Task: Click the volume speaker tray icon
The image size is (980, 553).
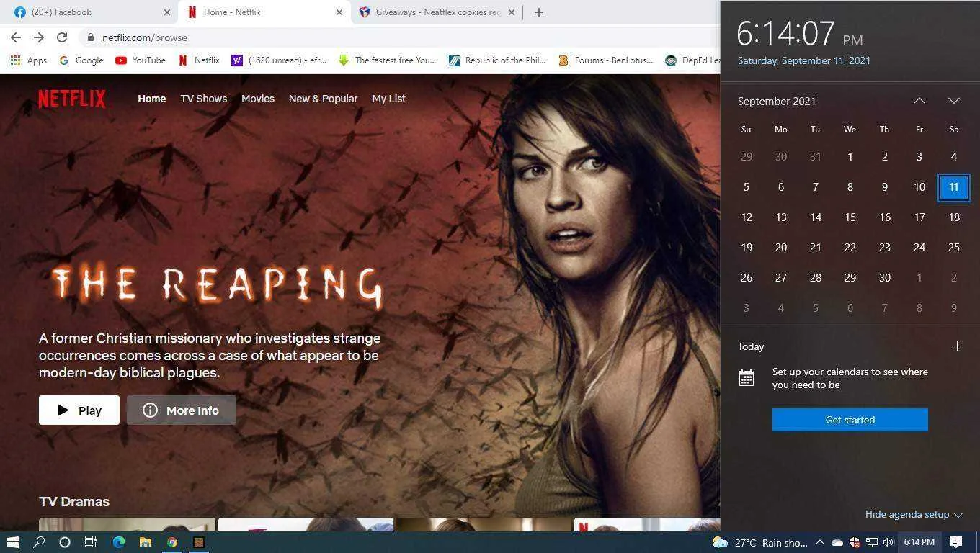Action: click(888, 542)
